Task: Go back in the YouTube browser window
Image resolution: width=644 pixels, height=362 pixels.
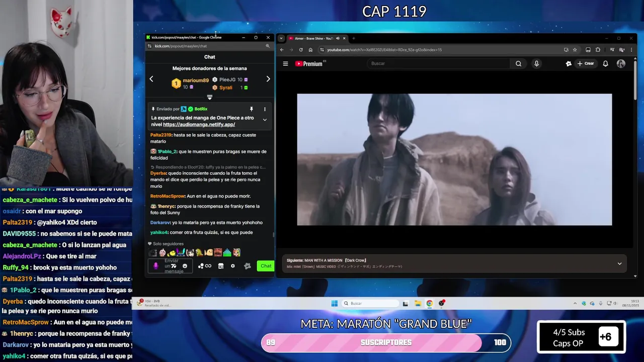Action: 282,50
